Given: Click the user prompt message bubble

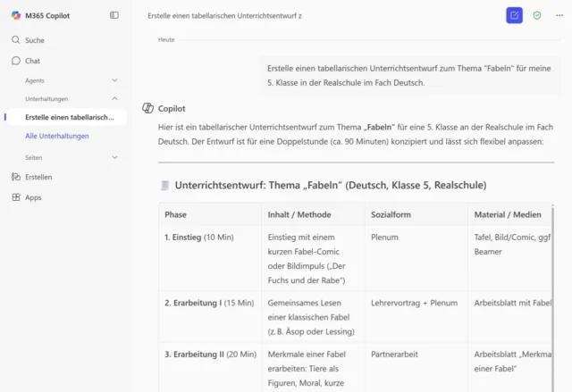Looking at the screenshot, I should pos(410,75).
